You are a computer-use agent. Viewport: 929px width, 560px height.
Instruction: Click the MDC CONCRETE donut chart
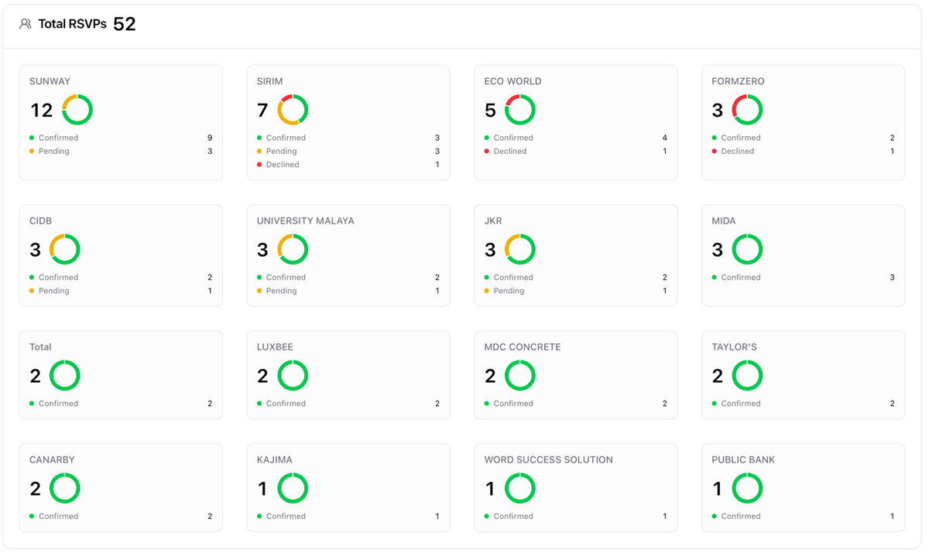click(x=520, y=375)
